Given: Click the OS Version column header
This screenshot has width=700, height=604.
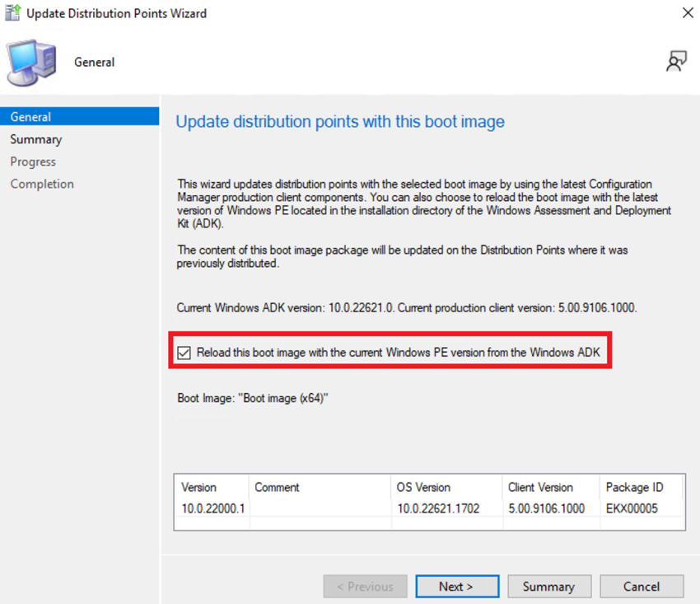Looking at the screenshot, I should click(422, 487).
